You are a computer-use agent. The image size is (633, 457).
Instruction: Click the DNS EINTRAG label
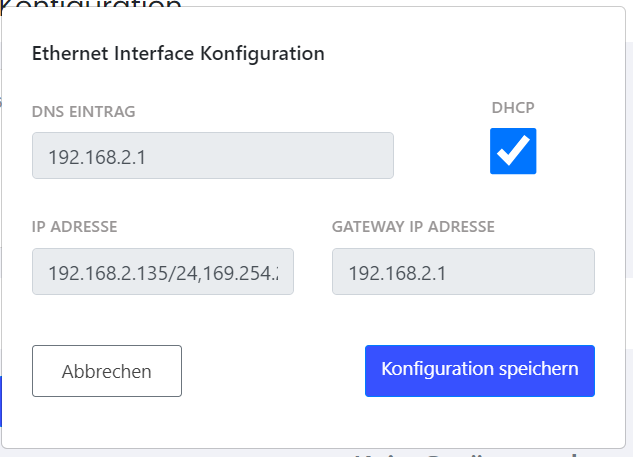(x=83, y=111)
